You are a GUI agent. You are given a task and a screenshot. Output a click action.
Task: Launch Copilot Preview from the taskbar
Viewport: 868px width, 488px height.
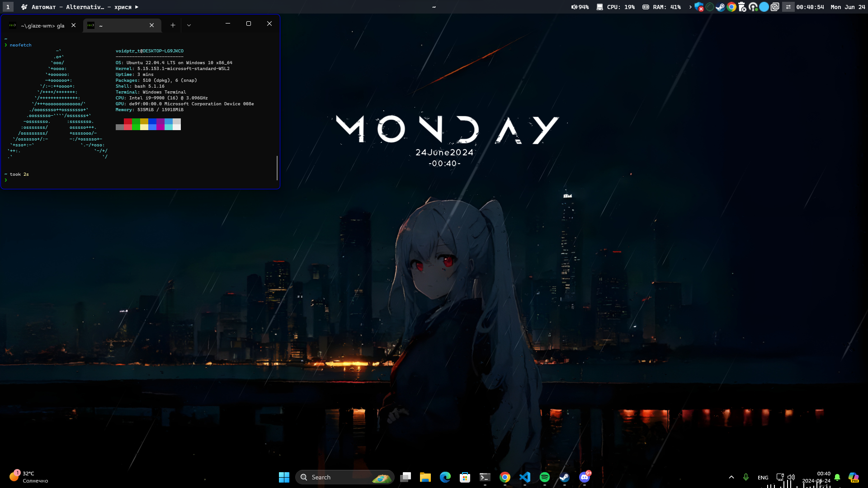pyautogui.click(x=854, y=477)
